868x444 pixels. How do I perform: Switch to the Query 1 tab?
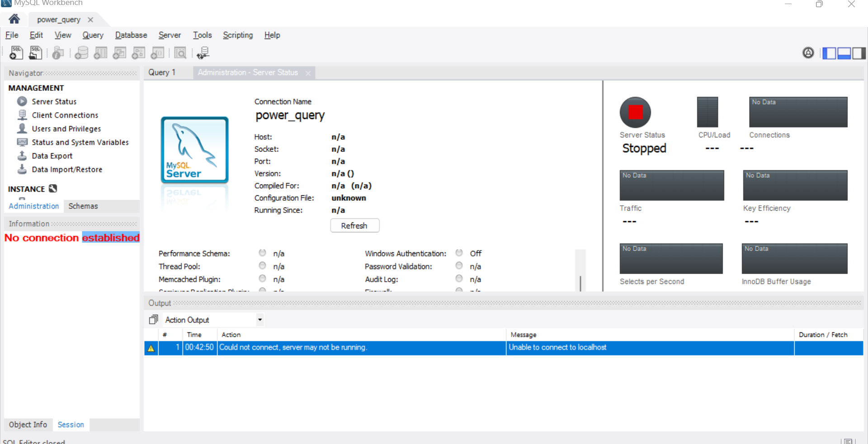pyautogui.click(x=162, y=72)
